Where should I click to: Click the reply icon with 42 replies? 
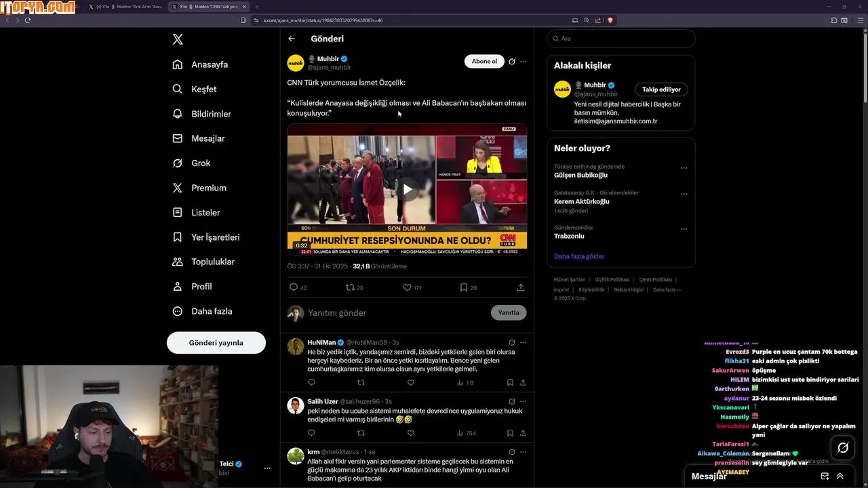(x=294, y=287)
